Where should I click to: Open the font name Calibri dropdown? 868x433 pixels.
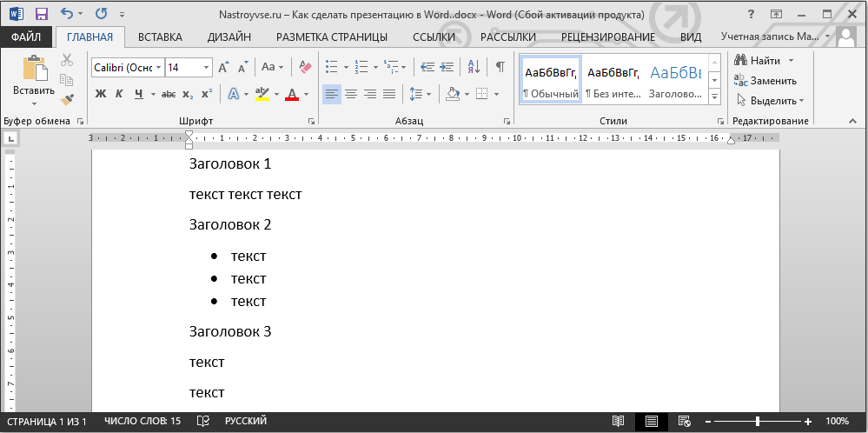coord(159,68)
